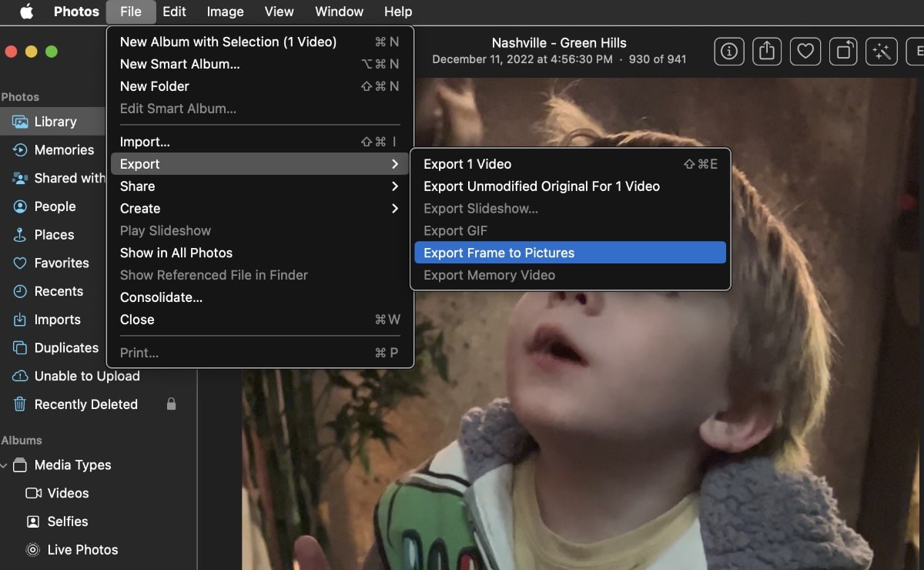Open Recently Deleted in sidebar

[85, 404]
